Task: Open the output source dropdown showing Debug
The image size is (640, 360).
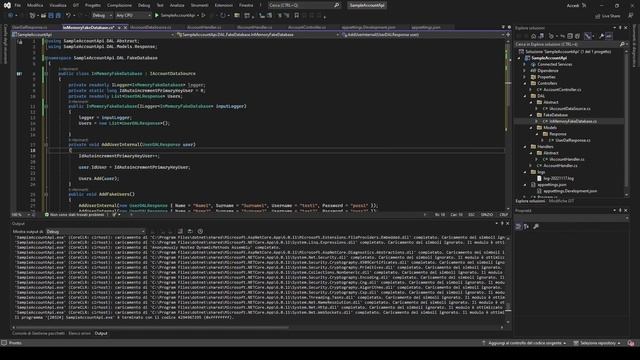Action: pos(96,231)
